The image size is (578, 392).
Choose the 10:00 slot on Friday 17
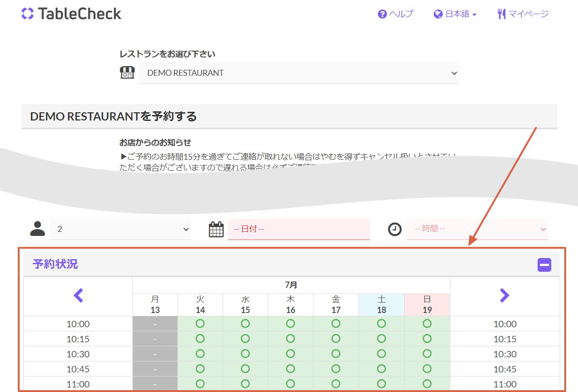tap(336, 324)
